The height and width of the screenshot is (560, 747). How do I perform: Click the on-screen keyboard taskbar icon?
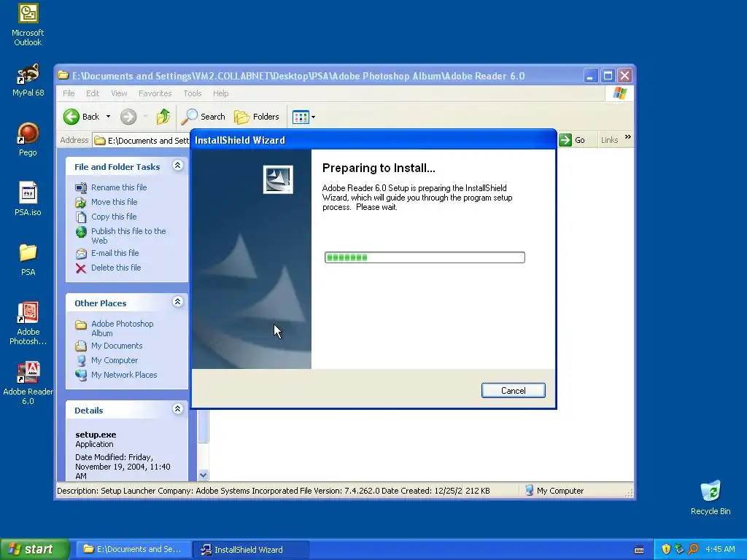point(639,550)
